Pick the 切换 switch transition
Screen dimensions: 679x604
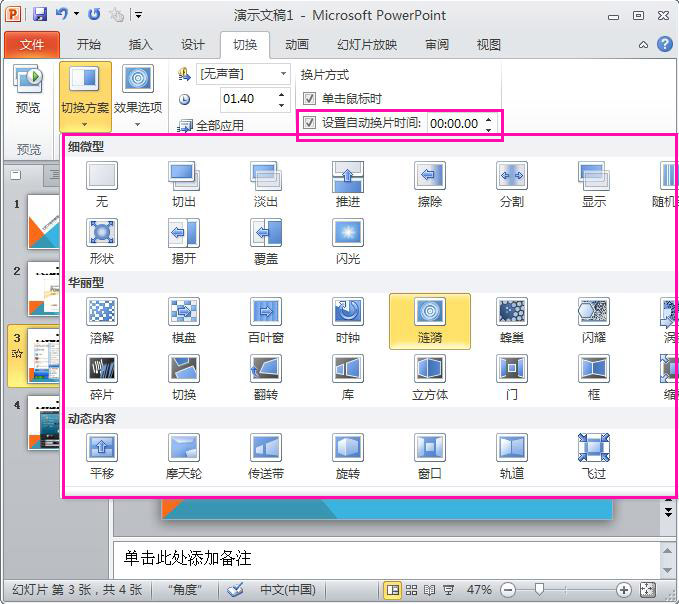184,378
